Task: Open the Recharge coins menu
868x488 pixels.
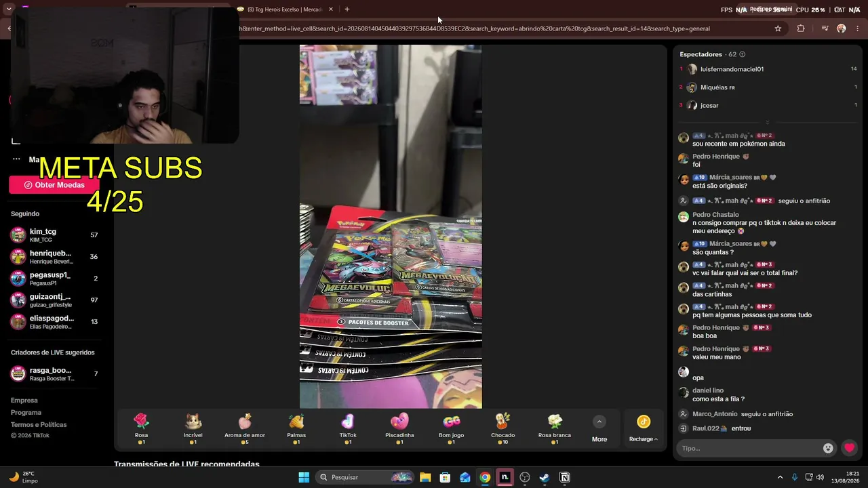Action: [644, 429]
